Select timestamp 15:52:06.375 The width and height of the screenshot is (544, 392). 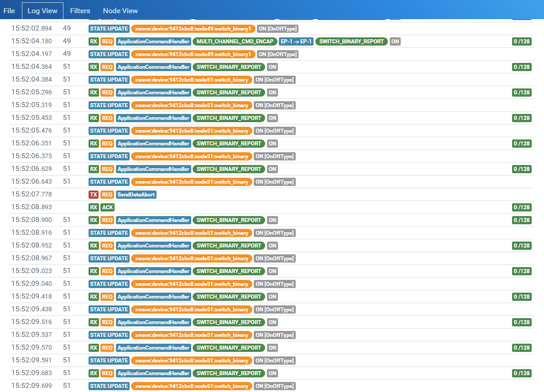coord(31,156)
